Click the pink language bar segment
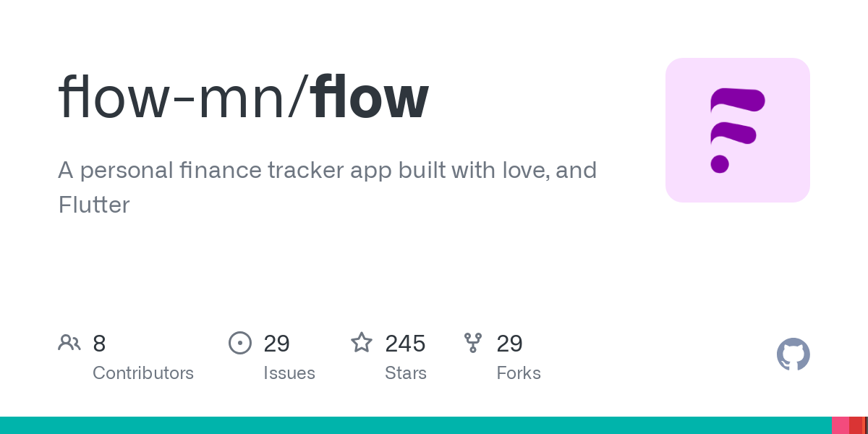Viewport: 868px width, 434px height. click(x=841, y=425)
